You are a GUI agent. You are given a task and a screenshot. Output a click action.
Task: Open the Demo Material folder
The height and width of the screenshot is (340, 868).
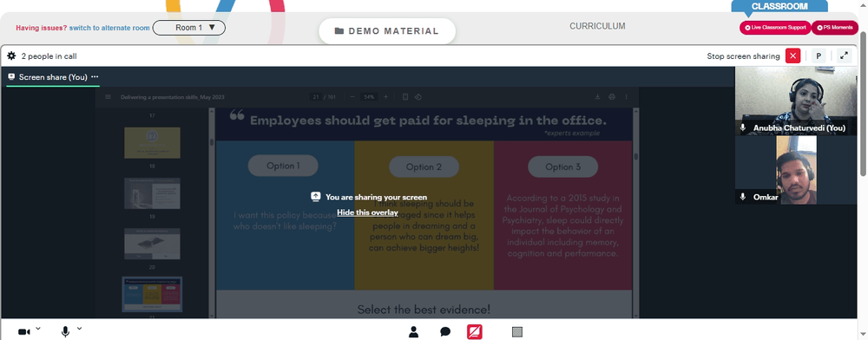[x=387, y=31]
